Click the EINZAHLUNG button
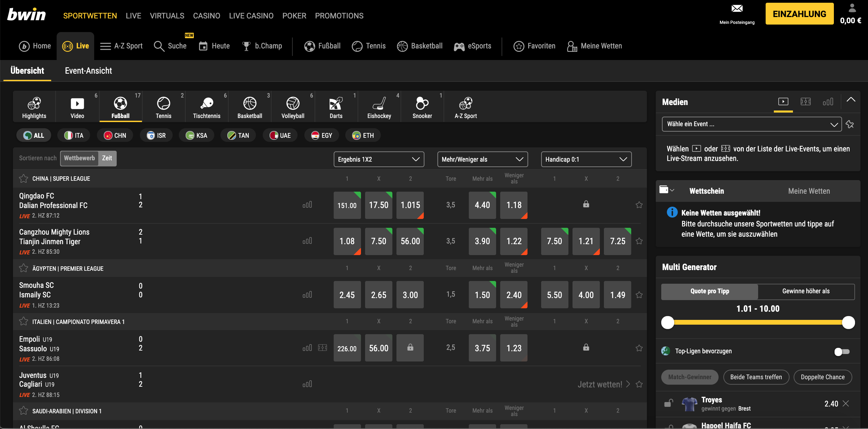Image resolution: width=868 pixels, height=429 pixels. click(x=799, y=14)
